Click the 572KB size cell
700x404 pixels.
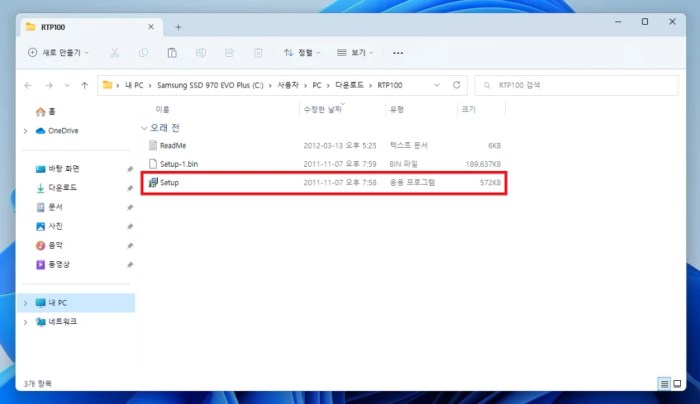click(x=490, y=183)
